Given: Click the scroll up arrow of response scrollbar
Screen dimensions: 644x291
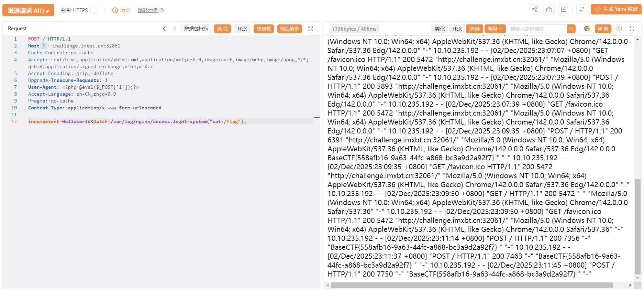Looking at the screenshot, I should click(x=638, y=39).
